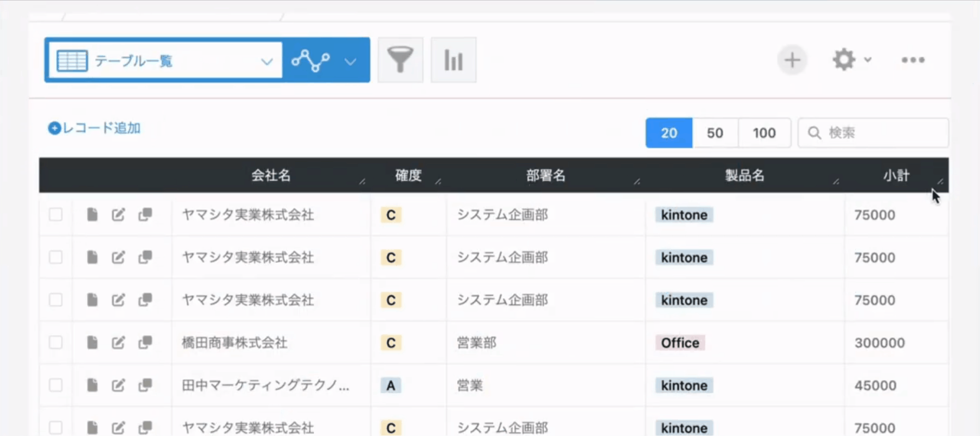Image resolution: width=980 pixels, height=436 pixels.
Task: Click the A rank badge
Action: [390, 385]
